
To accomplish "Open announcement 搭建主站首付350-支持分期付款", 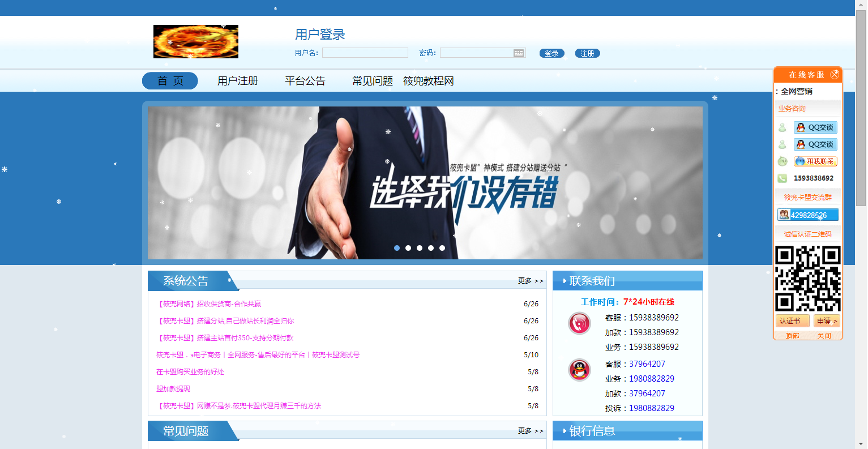I will point(225,338).
